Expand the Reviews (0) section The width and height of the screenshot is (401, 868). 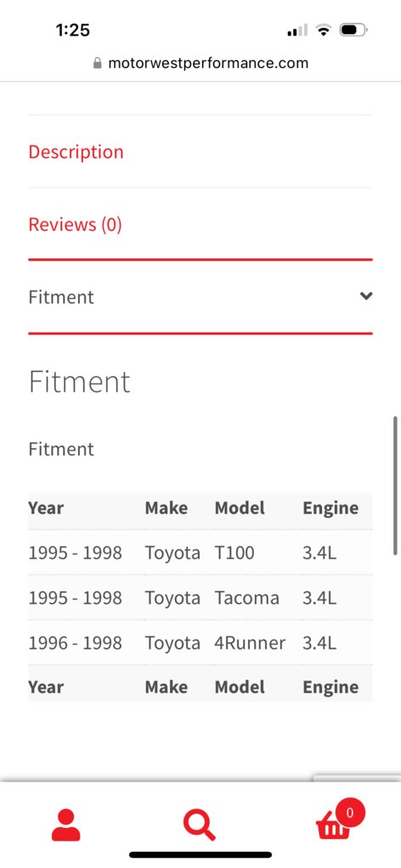pyautogui.click(x=75, y=224)
